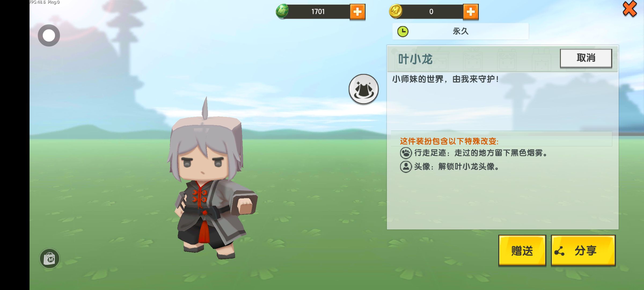This screenshot has height=290, width=644.
Task: Tap the screen record circle button
Action: [x=49, y=35]
